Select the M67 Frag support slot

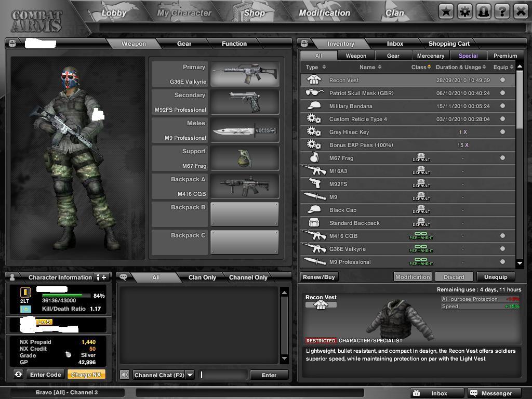245,158
